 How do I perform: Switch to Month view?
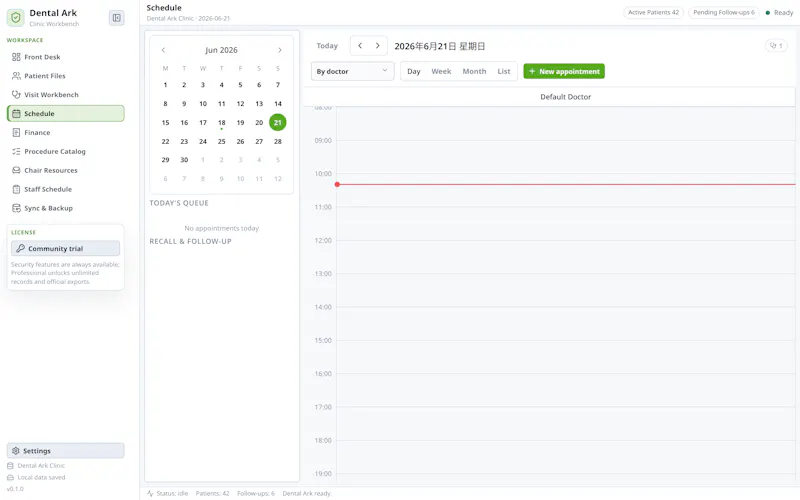[474, 71]
